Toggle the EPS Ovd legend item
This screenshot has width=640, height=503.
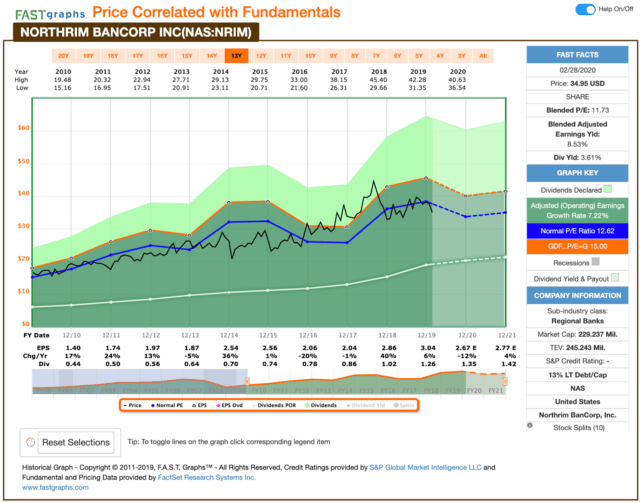(230, 405)
